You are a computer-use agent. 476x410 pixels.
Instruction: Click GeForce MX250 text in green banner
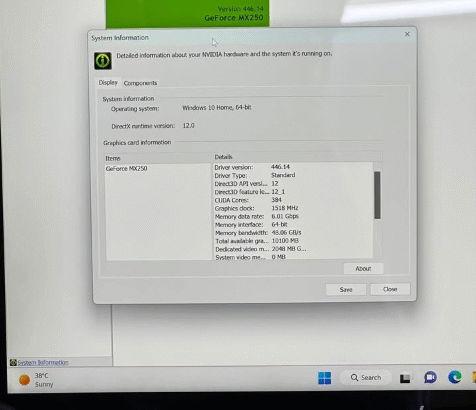coord(234,18)
